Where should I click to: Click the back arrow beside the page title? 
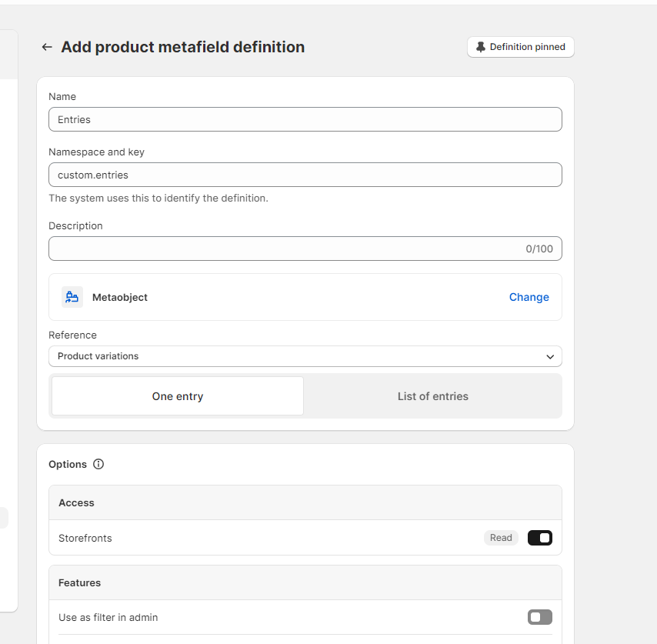tap(47, 47)
